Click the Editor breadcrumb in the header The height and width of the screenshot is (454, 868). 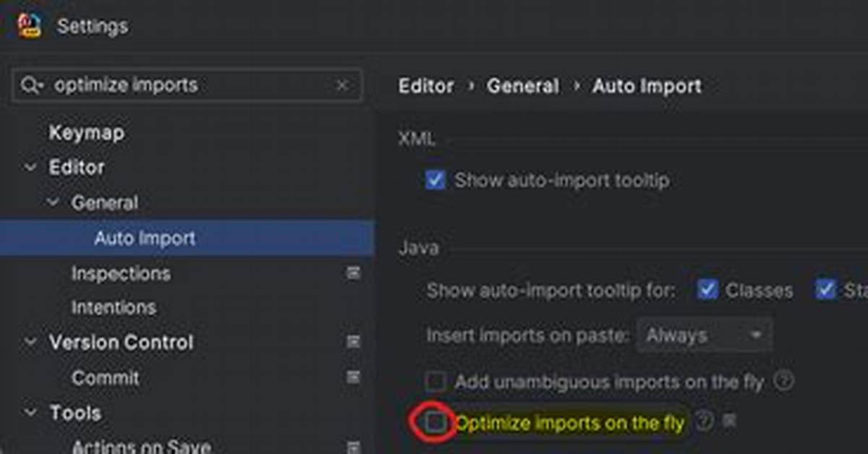pyautogui.click(x=426, y=86)
